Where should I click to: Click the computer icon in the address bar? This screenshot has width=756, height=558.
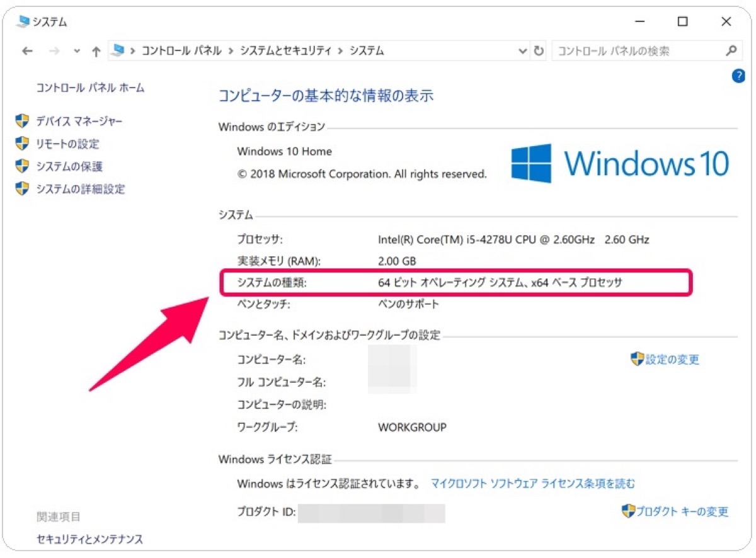coord(118,51)
